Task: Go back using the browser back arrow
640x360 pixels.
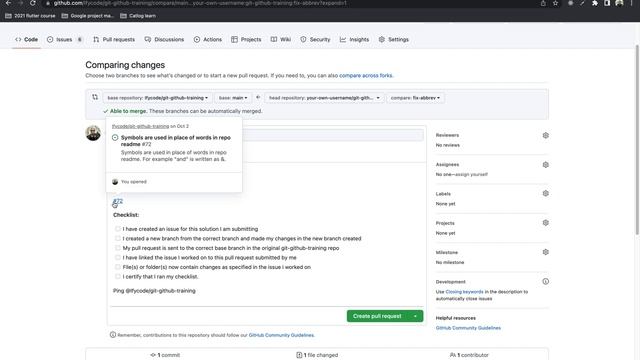Action: coord(8,3)
